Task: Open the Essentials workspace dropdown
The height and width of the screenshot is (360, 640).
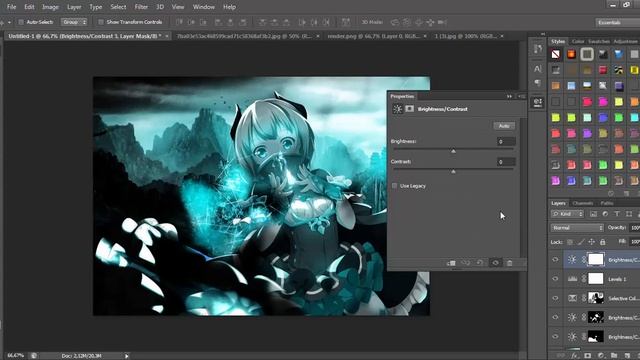Action: (x=617, y=22)
